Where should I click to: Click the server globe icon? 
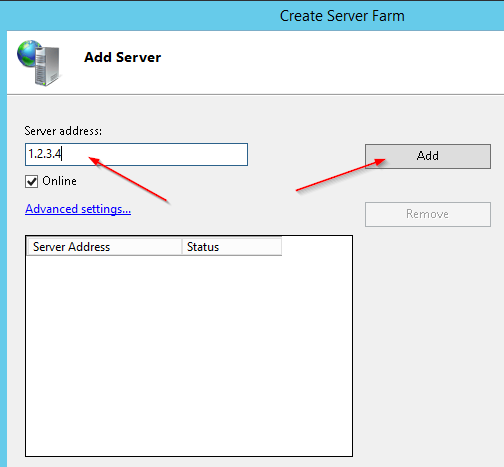pos(39,63)
